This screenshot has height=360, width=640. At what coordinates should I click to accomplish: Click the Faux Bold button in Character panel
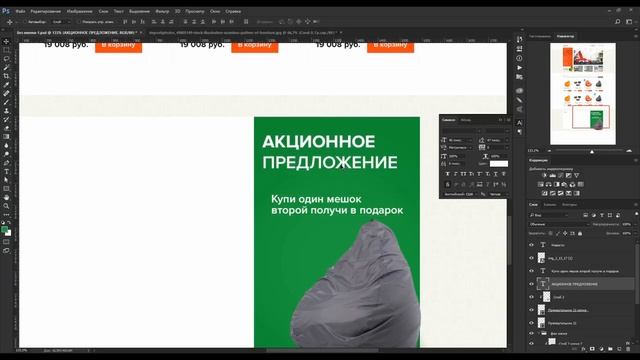coord(448,174)
